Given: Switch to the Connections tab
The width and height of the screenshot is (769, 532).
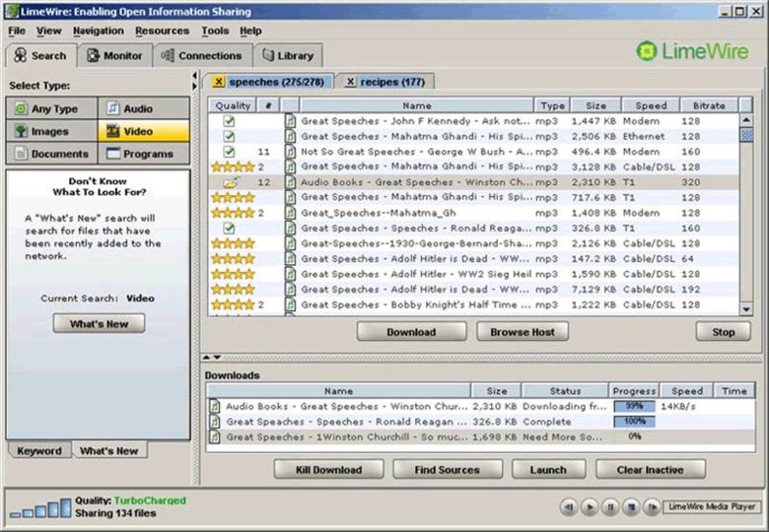Looking at the screenshot, I should 202,56.
